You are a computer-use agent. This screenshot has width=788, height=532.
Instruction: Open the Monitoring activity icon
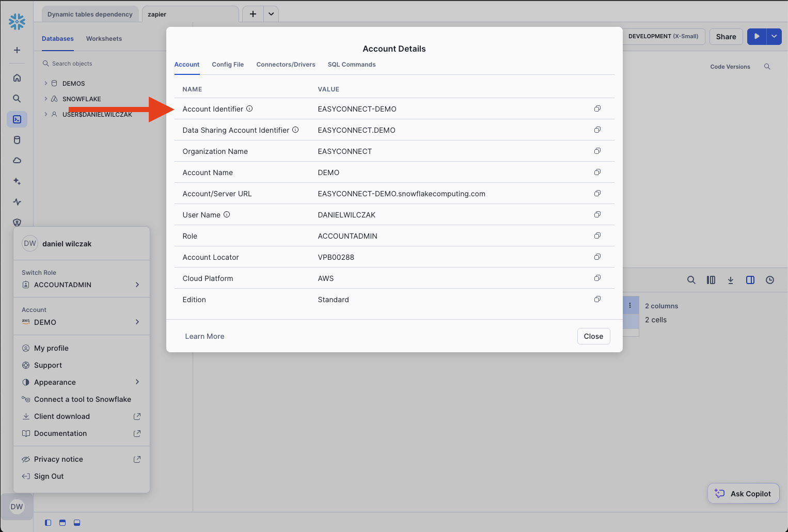(x=17, y=202)
